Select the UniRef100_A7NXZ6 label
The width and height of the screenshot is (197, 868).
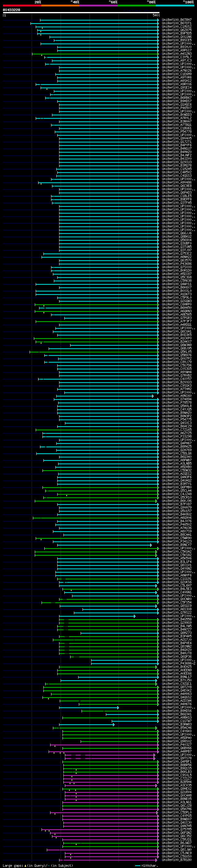point(176,71)
